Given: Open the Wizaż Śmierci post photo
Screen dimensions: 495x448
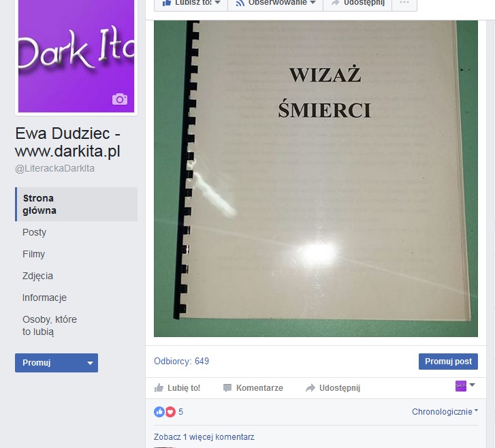Looking at the screenshot, I should click(x=315, y=178).
